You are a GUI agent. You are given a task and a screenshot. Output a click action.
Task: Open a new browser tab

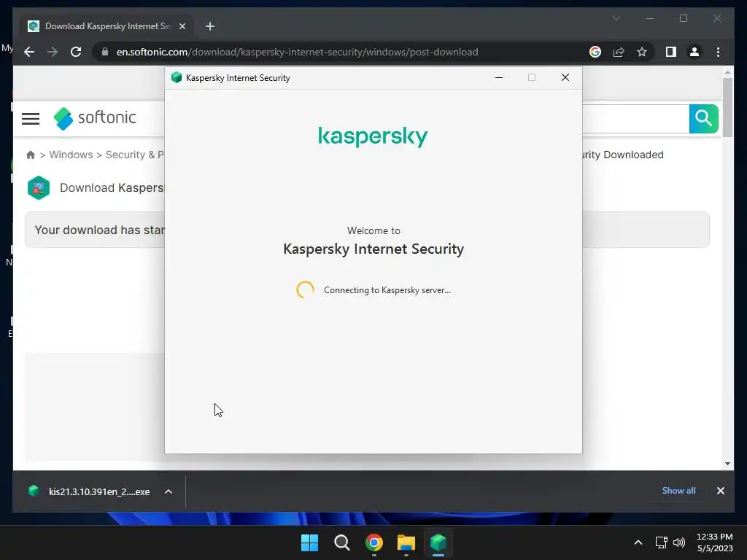click(x=210, y=26)
